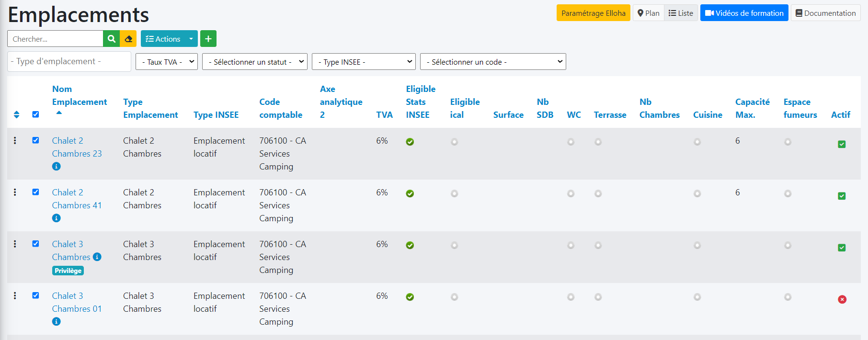Uncheck the Chalet 3 Chambres 01 row checkbox
868x340 pixels.
(x=35, y=295)
